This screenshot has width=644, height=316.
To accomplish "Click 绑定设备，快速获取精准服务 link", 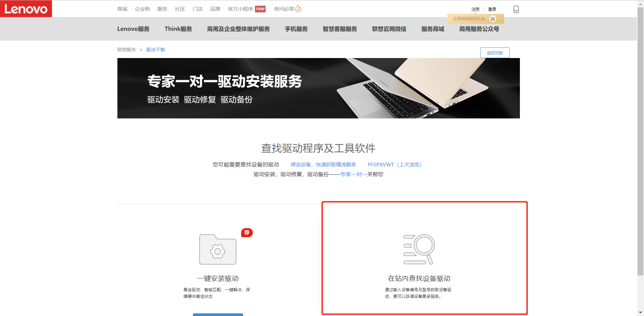I will 323,165.
